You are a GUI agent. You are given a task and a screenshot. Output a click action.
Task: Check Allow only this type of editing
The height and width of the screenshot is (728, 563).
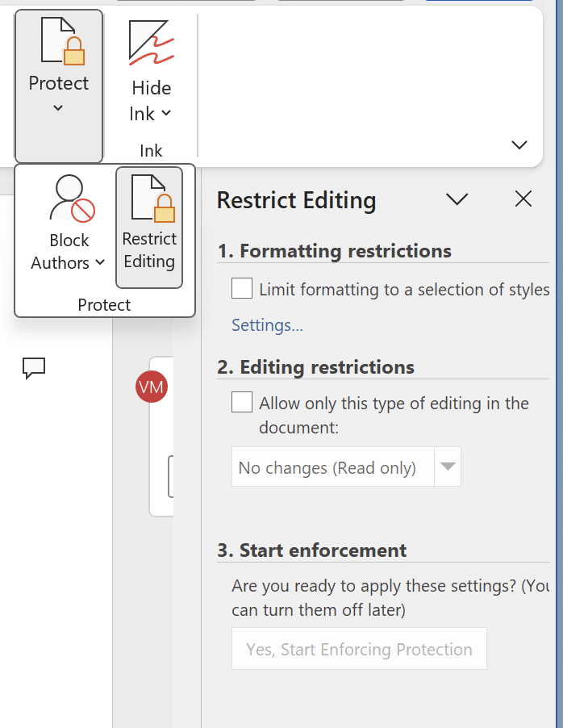[242, 402]
